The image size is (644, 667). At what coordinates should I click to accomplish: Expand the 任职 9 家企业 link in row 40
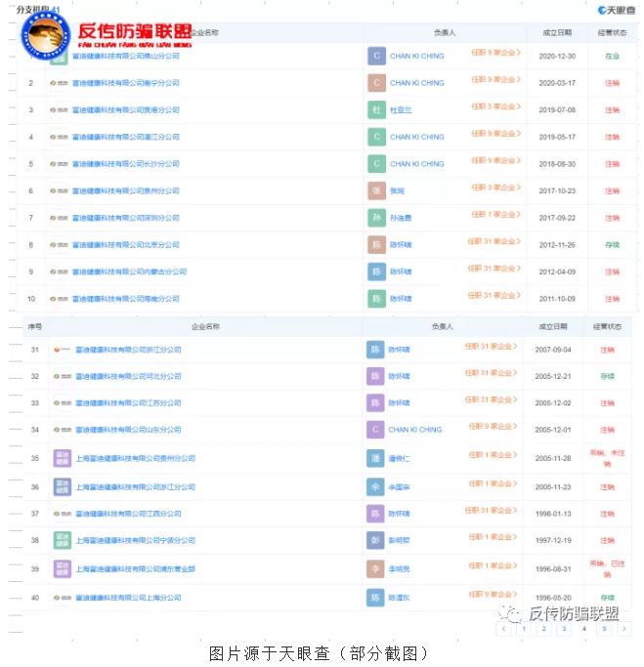[493, 595]
